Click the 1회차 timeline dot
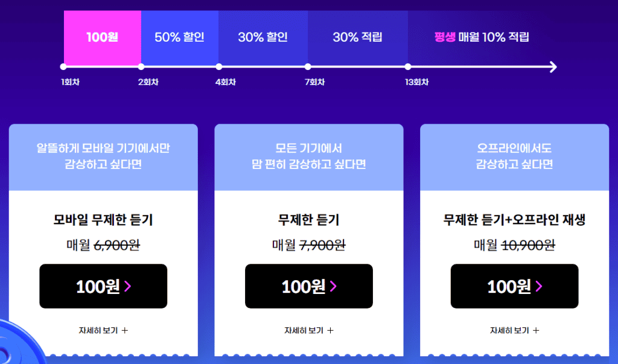Screen dimensions: 618x364 pyautogui.click(x=63, y=67)
